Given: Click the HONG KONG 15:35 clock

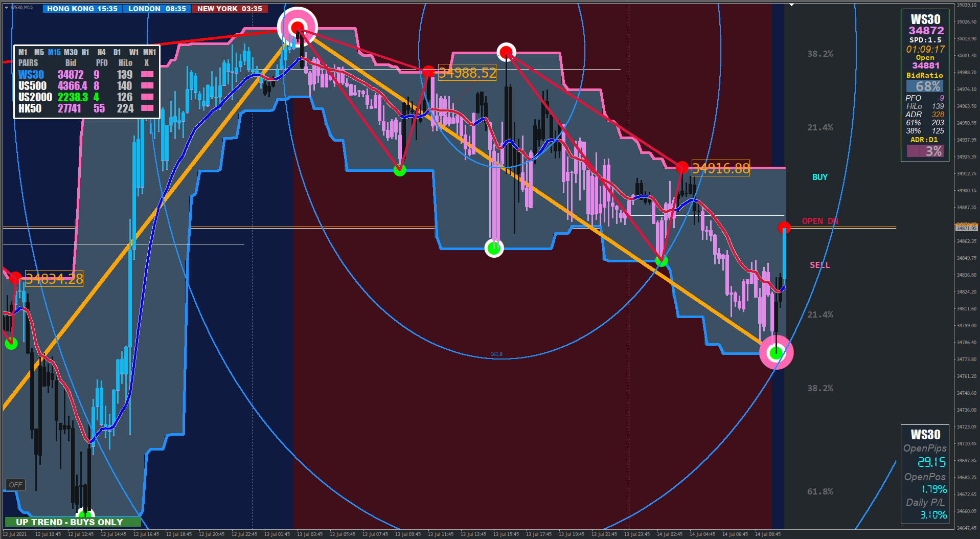Looking at the screenshot, I should coord(82,9).
